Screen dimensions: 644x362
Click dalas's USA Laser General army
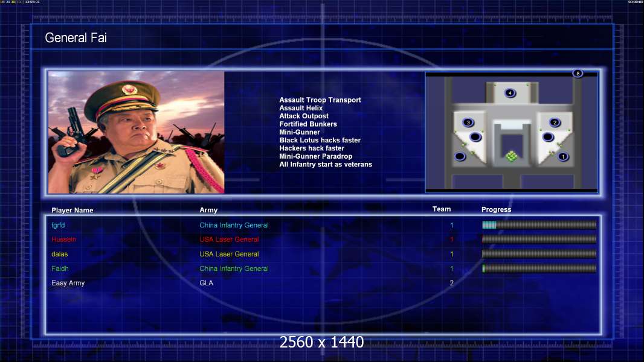[229, 254]
